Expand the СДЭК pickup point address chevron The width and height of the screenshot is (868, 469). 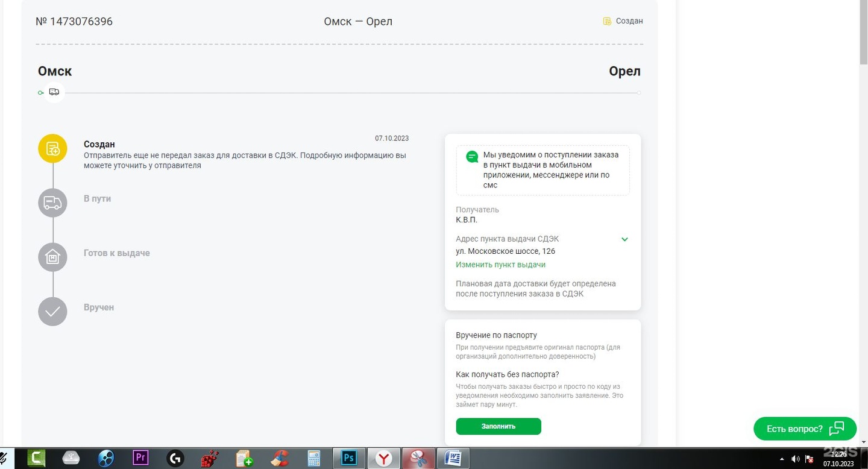click(x=624, y=239)
